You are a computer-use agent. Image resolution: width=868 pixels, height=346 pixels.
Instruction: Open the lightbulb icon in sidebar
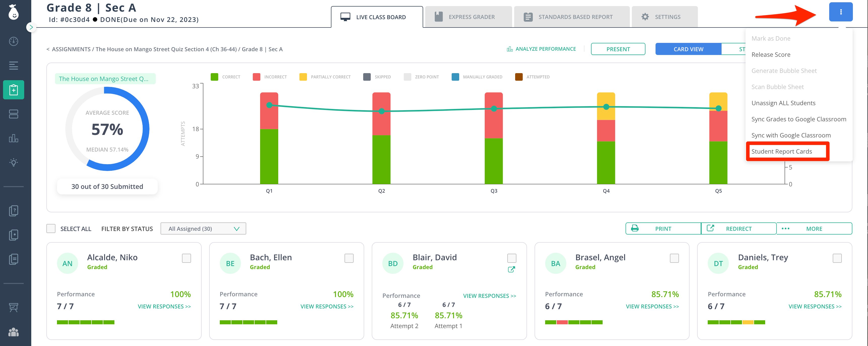(13, 163)
